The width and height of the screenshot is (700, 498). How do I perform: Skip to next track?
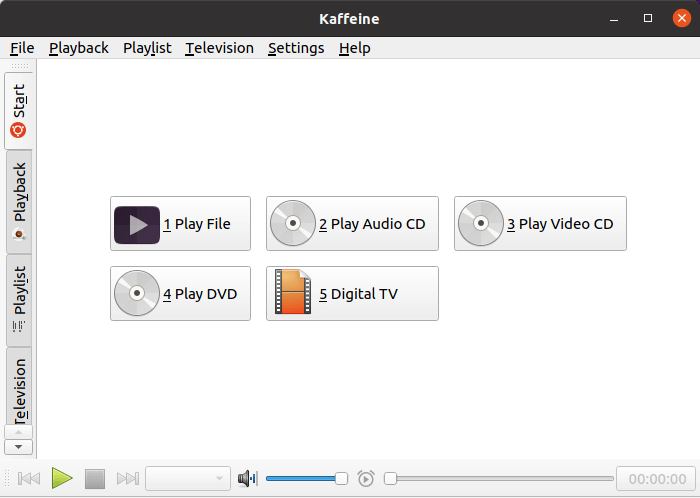(128, 478)
